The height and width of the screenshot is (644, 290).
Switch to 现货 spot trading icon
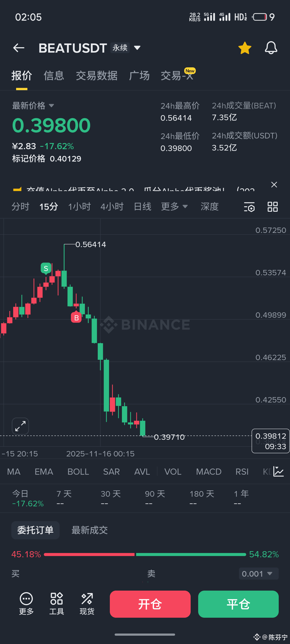tap(87, 604)
